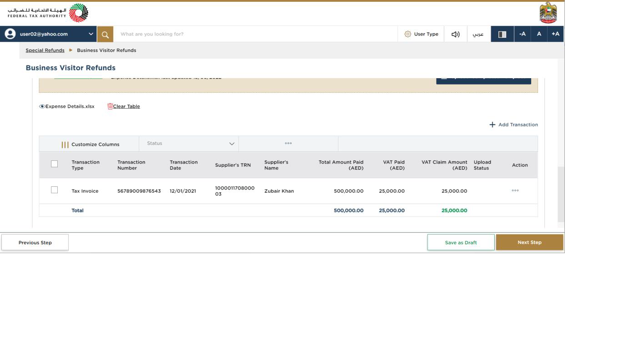The height and width of the screenshot is (364, 643).
Task: Click the search magnifier icon
Action: coord(105,34)
